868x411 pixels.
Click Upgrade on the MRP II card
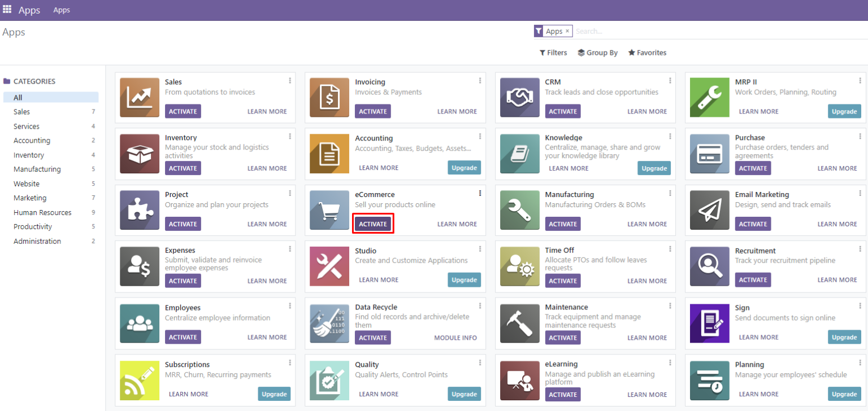click(x=844, y=111)
